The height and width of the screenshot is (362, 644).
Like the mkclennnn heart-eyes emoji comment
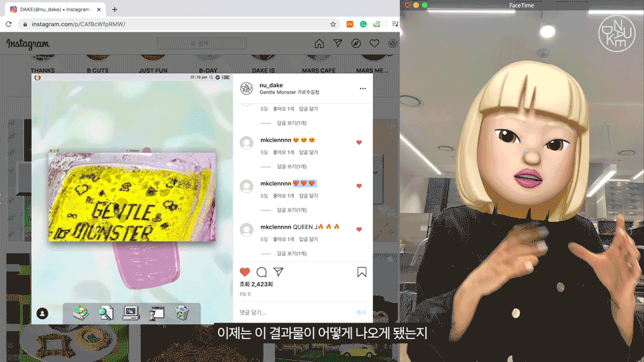click(x=359, y=142)
